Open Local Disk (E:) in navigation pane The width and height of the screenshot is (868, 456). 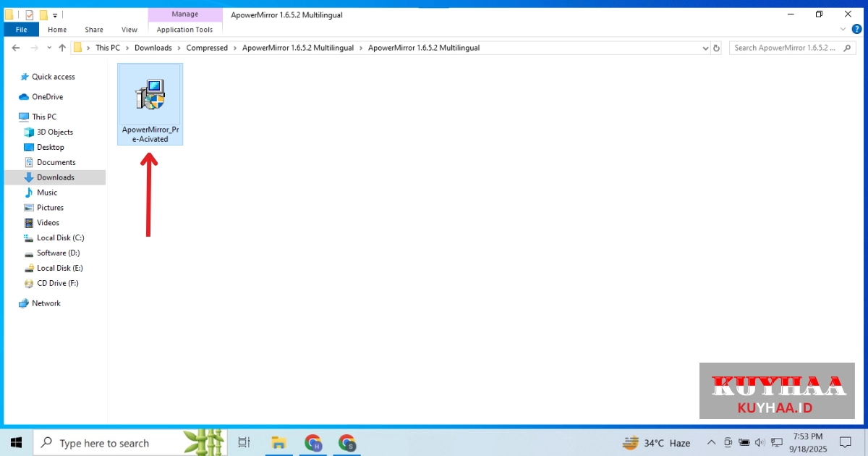[54, 268]
